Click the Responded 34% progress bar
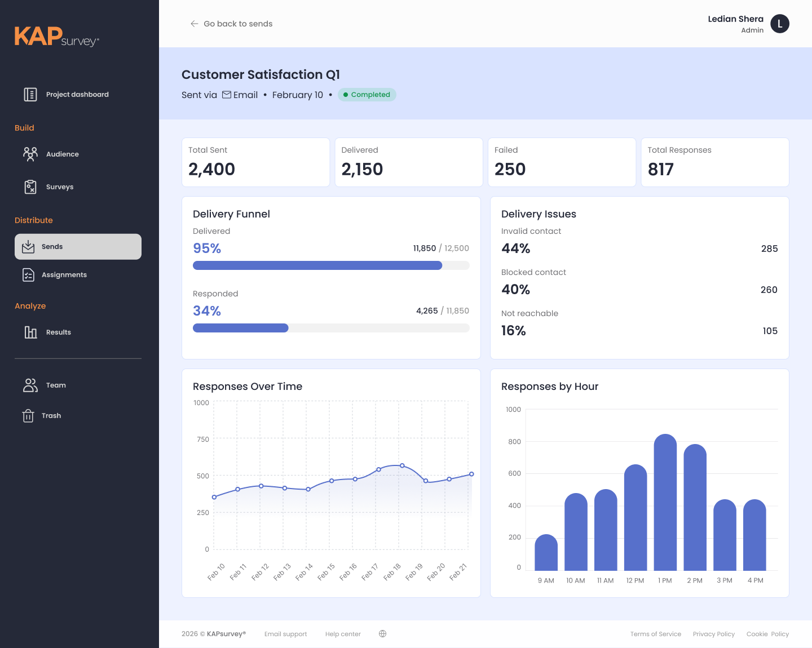Screen dimensions: 812x648 click(331, 328)
